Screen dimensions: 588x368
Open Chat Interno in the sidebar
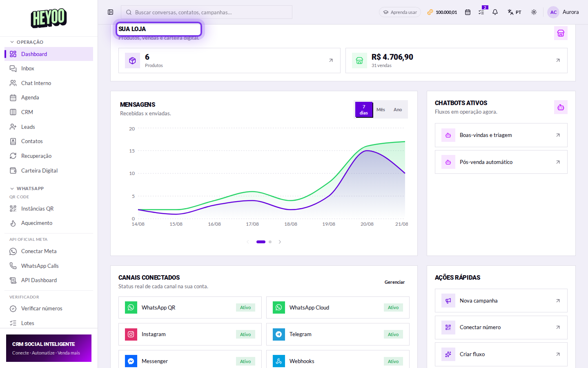click(x=49, y=83)
